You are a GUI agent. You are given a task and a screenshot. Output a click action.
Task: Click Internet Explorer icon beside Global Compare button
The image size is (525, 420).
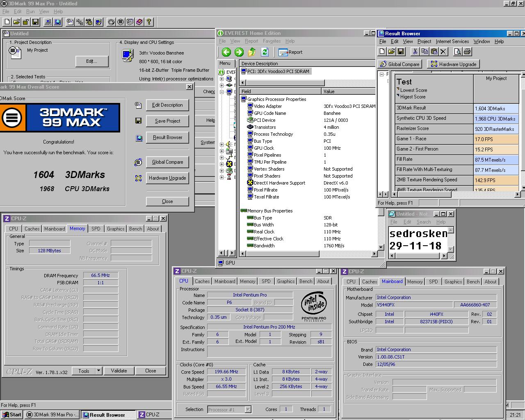pyautogui.click(x=138, y=162)
